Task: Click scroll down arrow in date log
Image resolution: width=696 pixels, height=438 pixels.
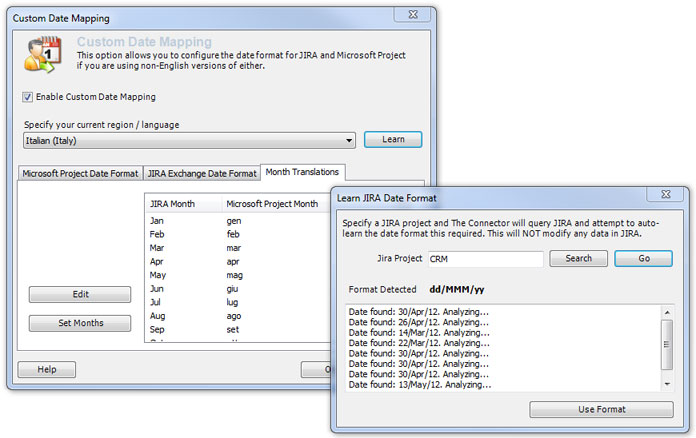Action: [667, 384]
